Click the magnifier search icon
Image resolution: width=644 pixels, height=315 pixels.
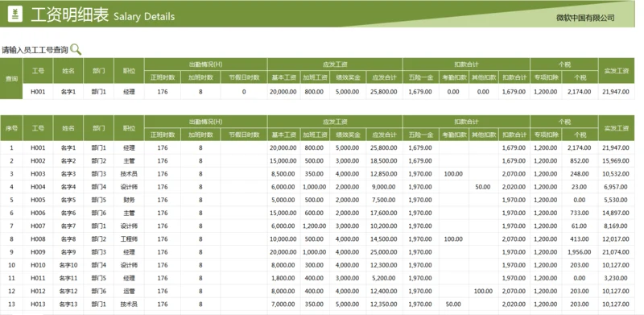point(76,50)
